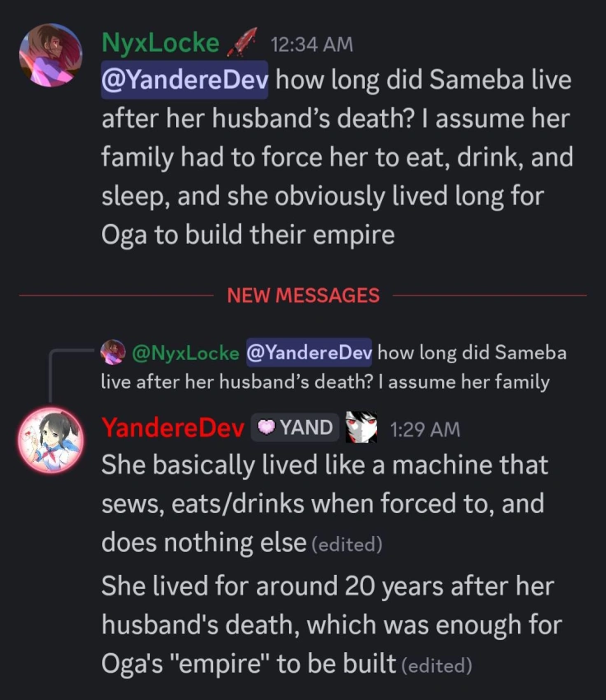Viewport: 606px width, 700px height.
Task: Click @YandereDev mention in NyxLocke's message
Action: (x=186, y=81)
